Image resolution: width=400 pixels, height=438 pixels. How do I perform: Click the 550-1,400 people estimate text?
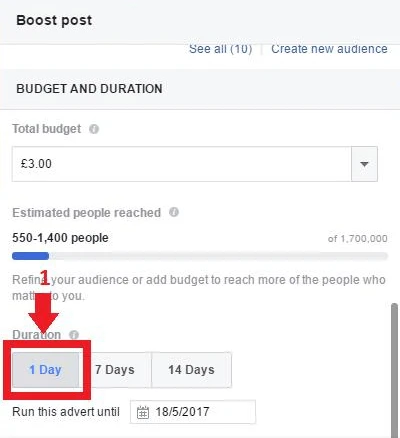[60, 238]
